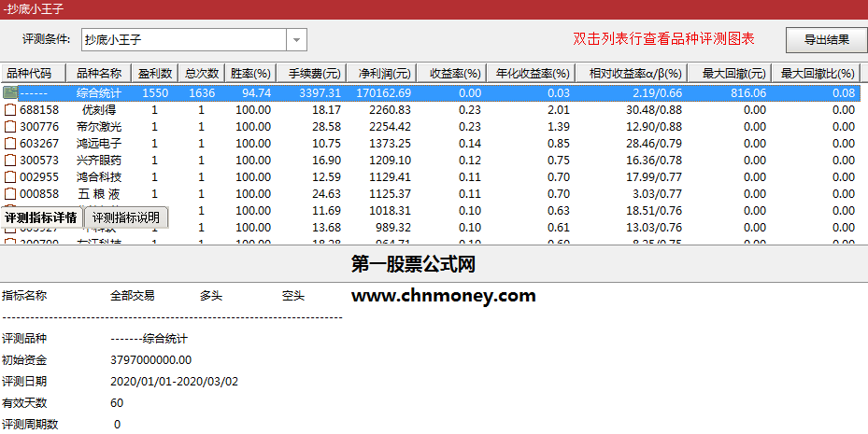Click the document icon for 300573
This screenshot has height=434, width=868.
(10, 161)
